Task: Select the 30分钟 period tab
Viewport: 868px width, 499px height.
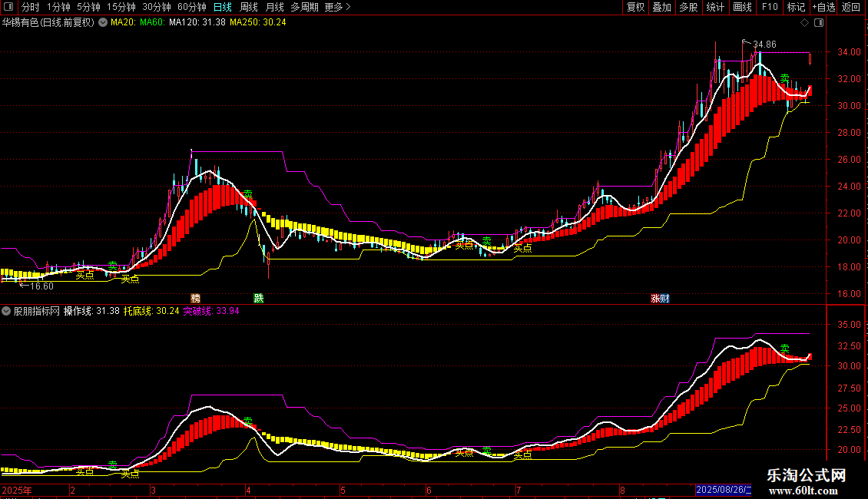Action: [x=157, y=7]
